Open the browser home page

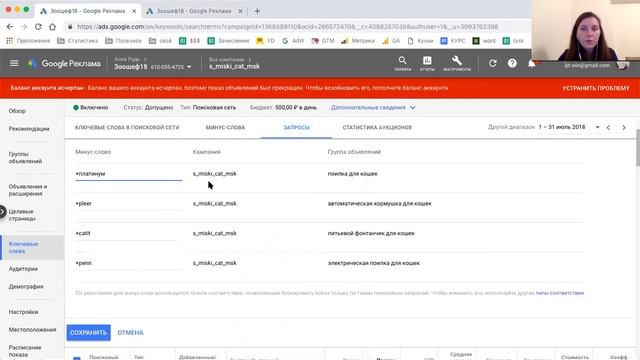(52, 27)
